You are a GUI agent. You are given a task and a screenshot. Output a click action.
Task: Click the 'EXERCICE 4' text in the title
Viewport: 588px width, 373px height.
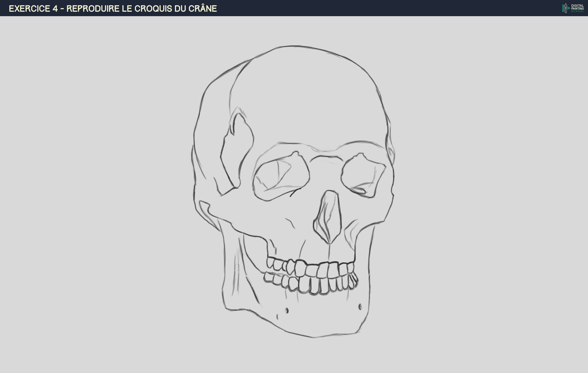[33, 9]
